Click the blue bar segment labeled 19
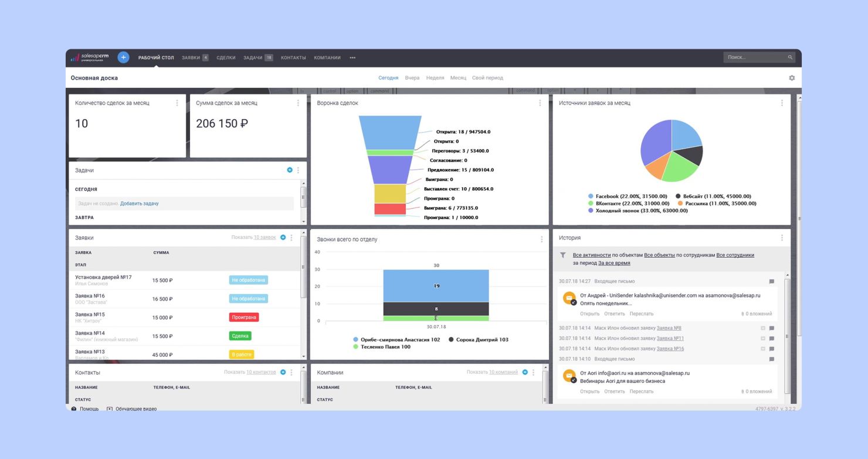 coord(436,286)
